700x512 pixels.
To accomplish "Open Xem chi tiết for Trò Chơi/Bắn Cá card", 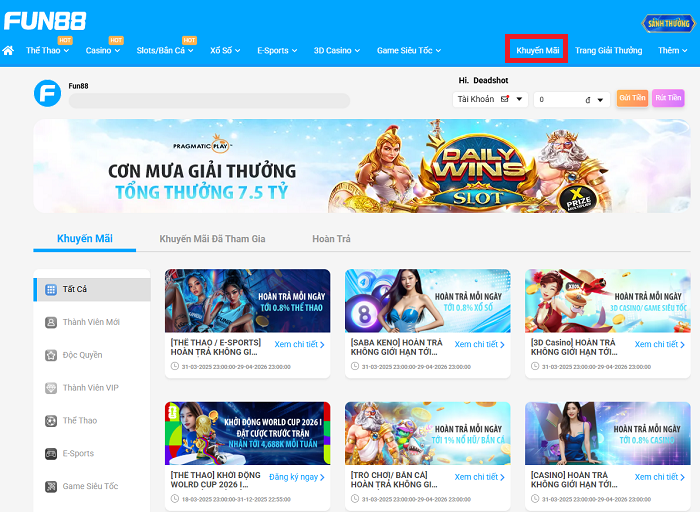I will click(479, 477).
